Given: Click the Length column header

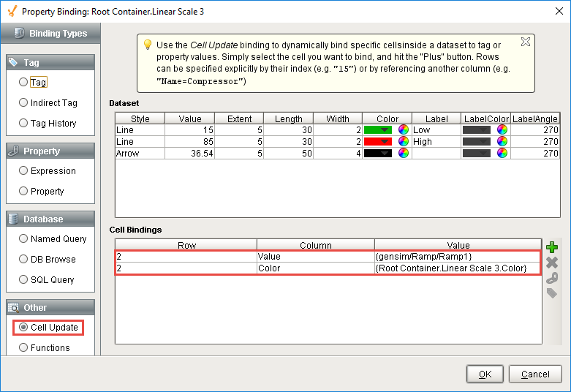Looking at the screenshot, I should pyautogui.click(x=288, y=118).
